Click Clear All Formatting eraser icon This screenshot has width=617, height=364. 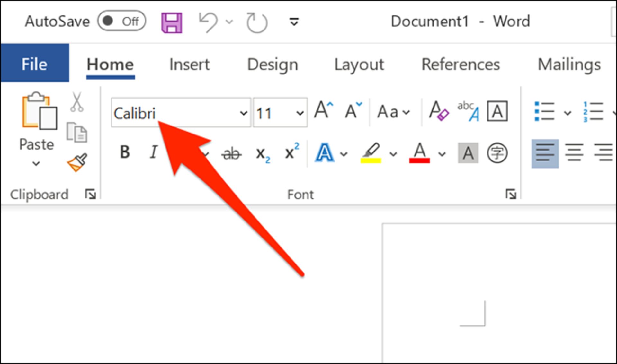[438, 111]
